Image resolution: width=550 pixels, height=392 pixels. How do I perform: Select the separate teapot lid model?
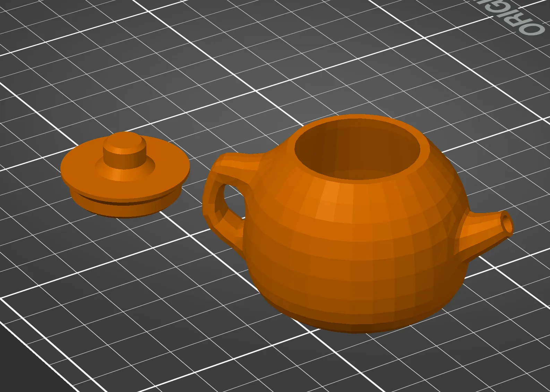pyautogui.click(x=125, y=174)
